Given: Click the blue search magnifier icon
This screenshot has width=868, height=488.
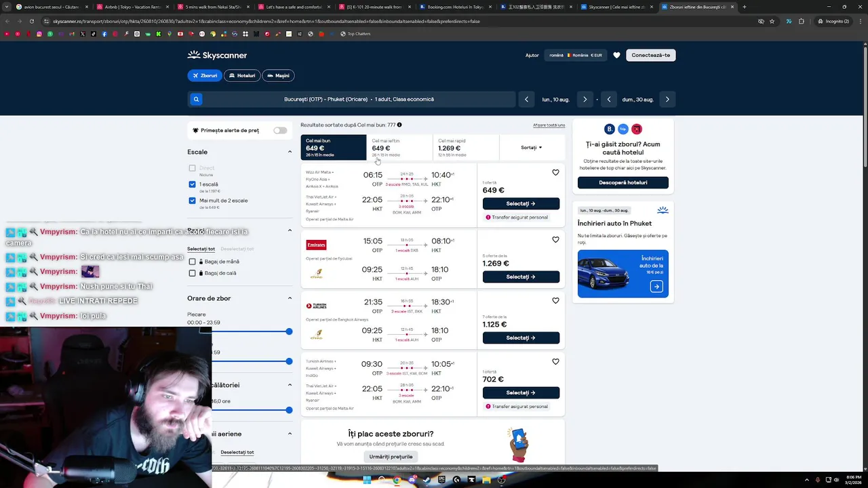Looking at the screenshot, I should click(196, 99).
